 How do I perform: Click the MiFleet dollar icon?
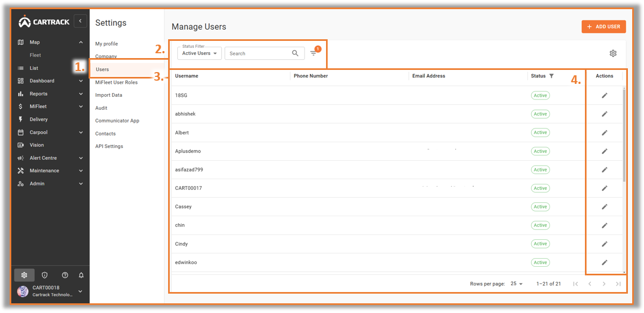[x=20, y=106]
